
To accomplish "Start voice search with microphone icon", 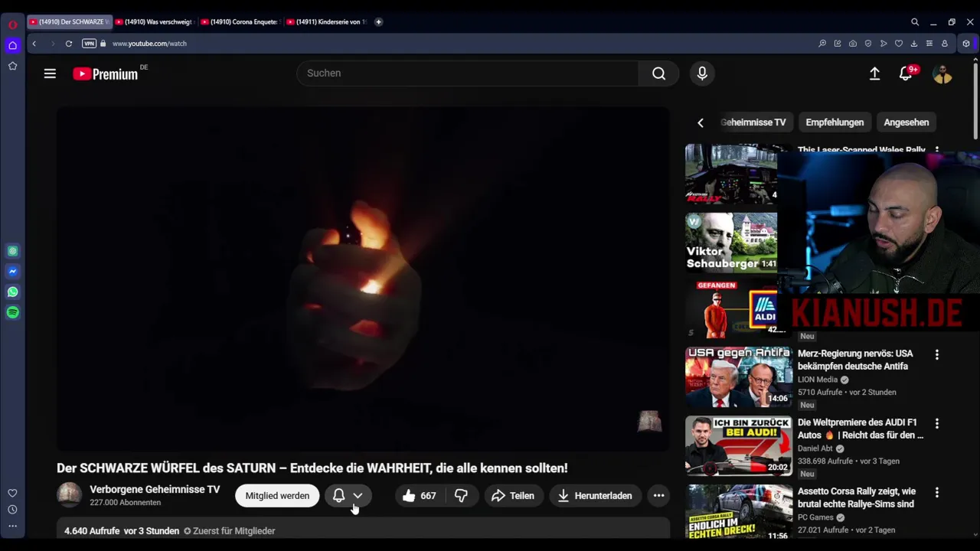I will coord(702,73).
